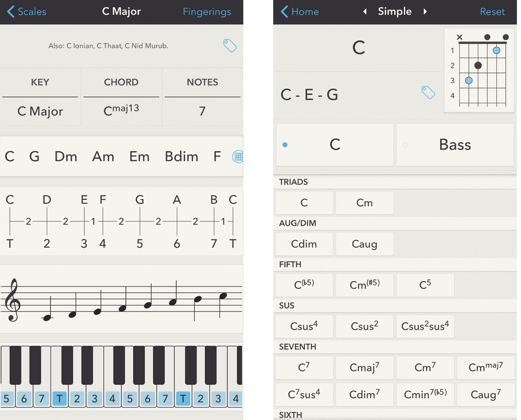521x420 pixels.
Task: Click the treble clef on the staff
Action: pyautogui.click(x=12, y=300)
